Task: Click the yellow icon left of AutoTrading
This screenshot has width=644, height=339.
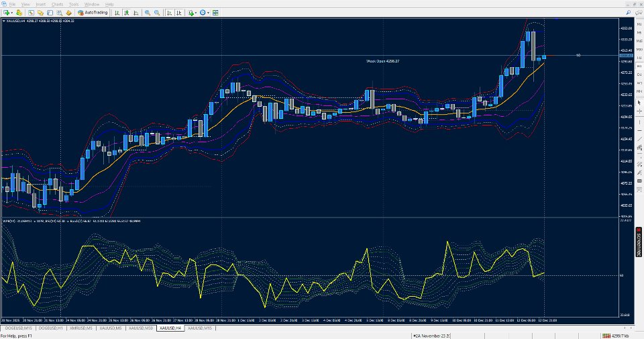Action: click(x=68, y=13)
